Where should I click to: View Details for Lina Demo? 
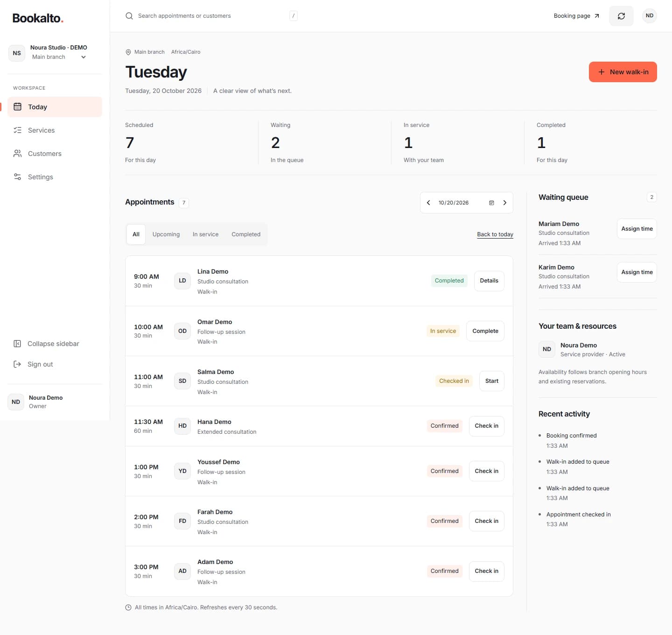click(489, 281)
